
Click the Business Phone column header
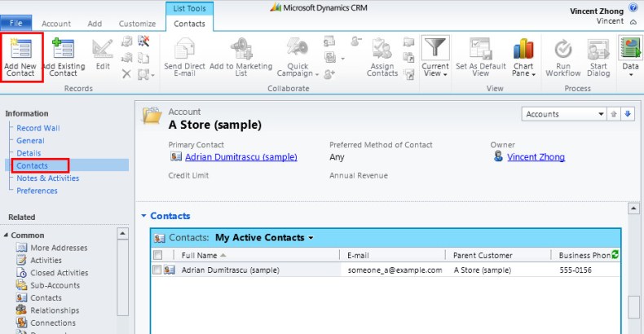584,255
